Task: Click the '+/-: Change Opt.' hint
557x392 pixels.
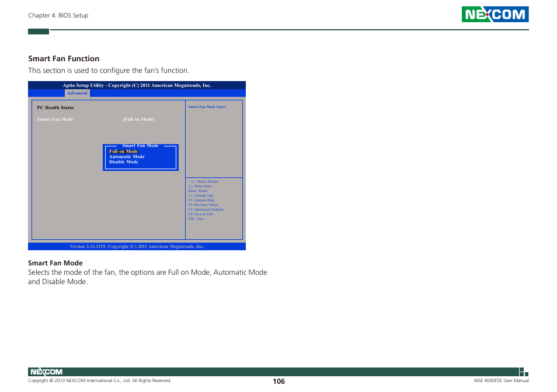Action: [201, 195]
